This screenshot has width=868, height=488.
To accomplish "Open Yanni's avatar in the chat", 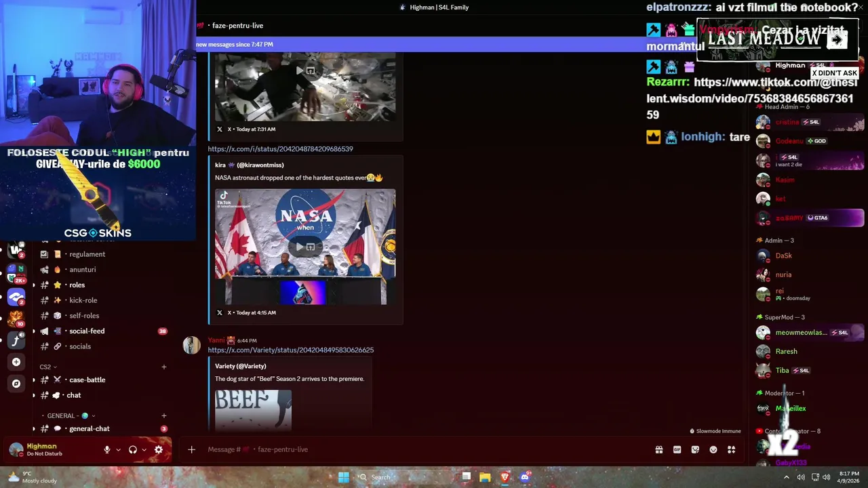I will tap(192, 345).
